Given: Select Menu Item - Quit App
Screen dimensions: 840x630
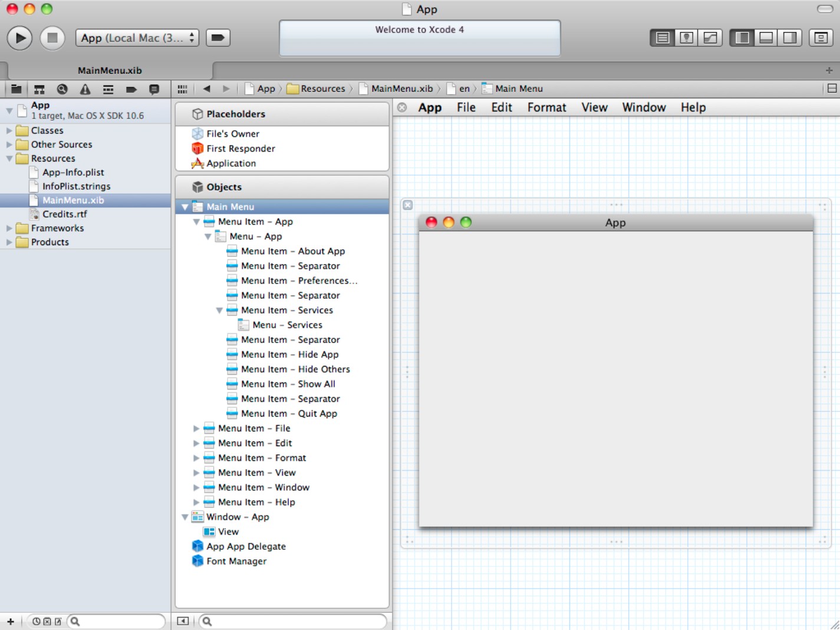Looking at the screenshot, I should click(289, 414).
